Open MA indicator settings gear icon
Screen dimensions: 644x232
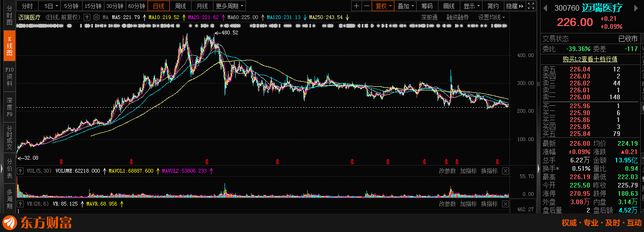(97, 17)
